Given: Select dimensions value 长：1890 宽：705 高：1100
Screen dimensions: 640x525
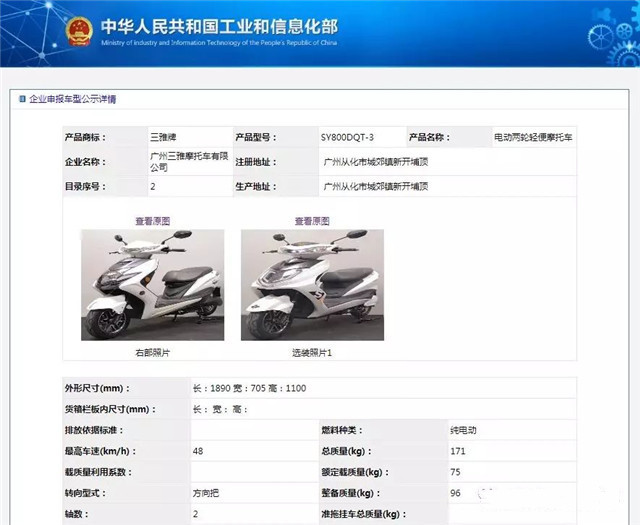Looking at the screenshot, I should 249,388.
